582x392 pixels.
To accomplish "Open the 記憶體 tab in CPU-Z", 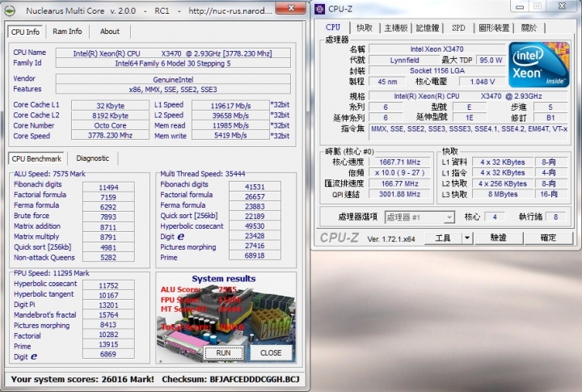I will pyautogui.click(x=428, y=27).
